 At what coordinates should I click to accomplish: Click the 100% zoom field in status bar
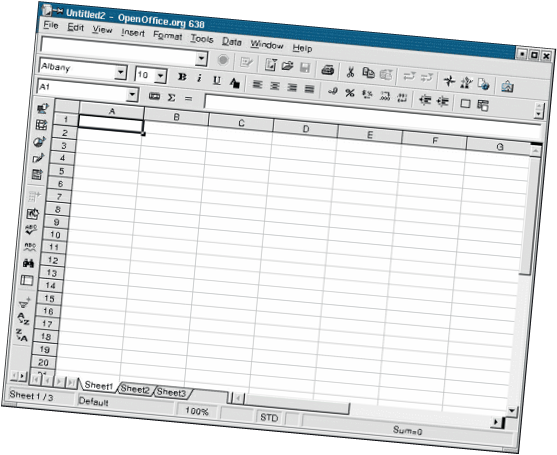196,411
